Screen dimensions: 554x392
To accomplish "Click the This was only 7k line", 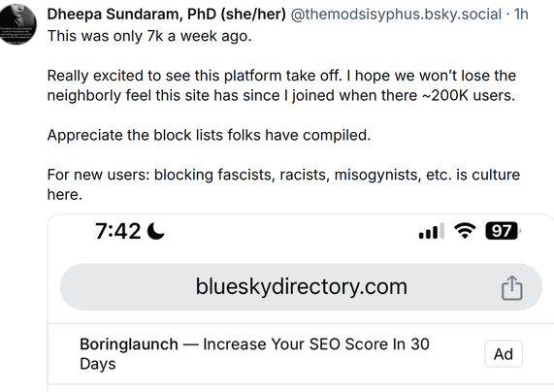I will pos(149,36).
